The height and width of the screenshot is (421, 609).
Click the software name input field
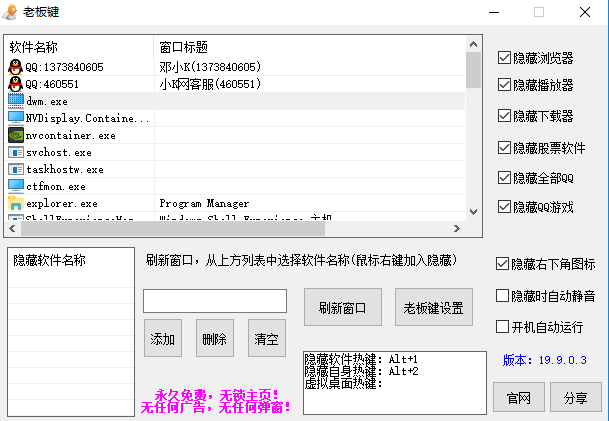coord(215,301)
